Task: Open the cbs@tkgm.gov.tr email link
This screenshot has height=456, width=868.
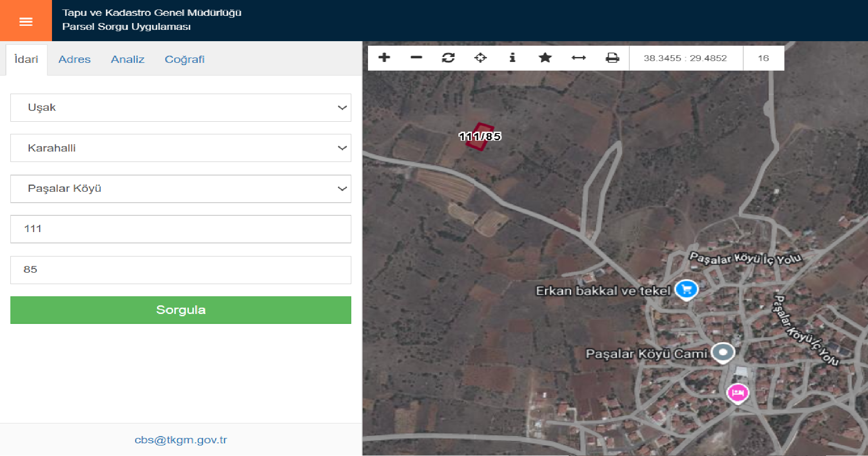Action: click(181, 440)
